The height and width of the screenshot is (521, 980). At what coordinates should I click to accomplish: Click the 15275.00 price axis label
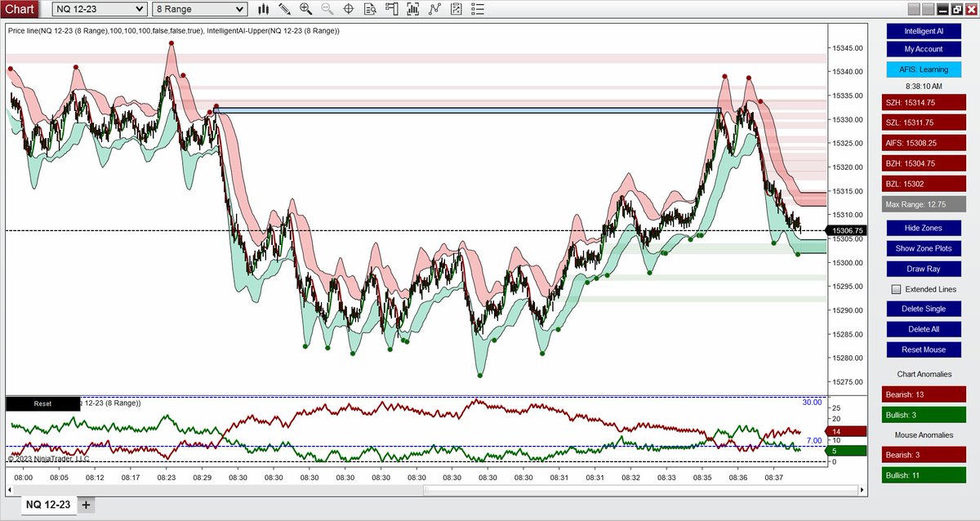[849, 382]
